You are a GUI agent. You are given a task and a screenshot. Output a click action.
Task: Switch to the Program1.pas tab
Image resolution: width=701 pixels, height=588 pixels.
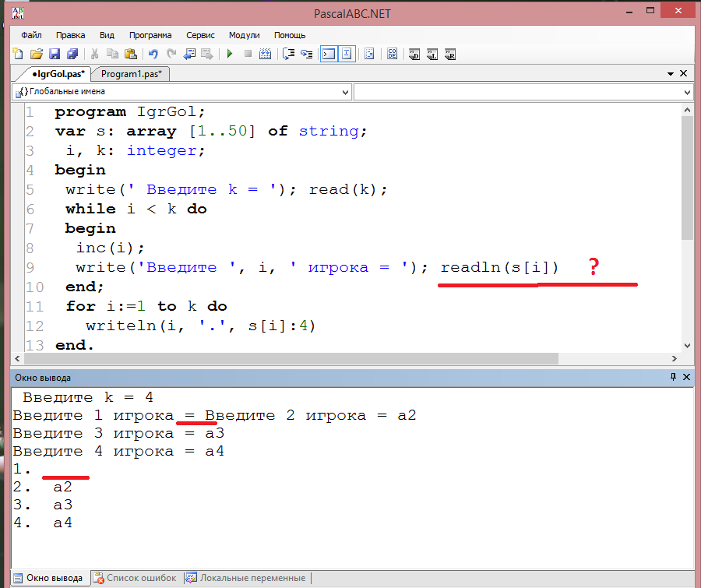point(131,74)
